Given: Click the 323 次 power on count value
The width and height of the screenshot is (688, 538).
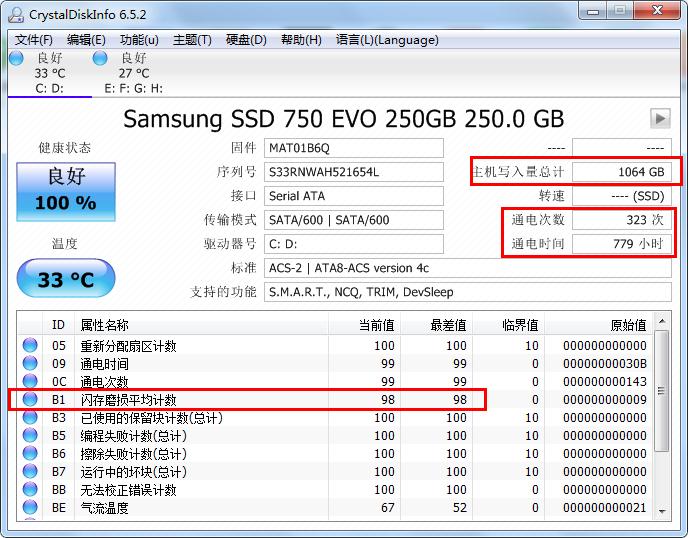Looking at the screenshot, I should click(x=622, y=220).
